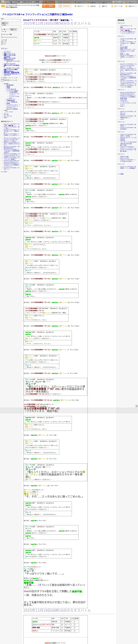This screenshot has height=644, width=138.
Task: Click the 新規作成 toolbar icon
Action: tap(88, 6)
